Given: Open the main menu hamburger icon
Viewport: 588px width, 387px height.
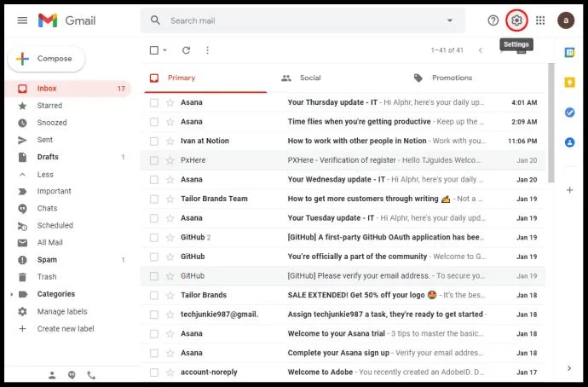Looking at the screenshot, I should point(22,20).
